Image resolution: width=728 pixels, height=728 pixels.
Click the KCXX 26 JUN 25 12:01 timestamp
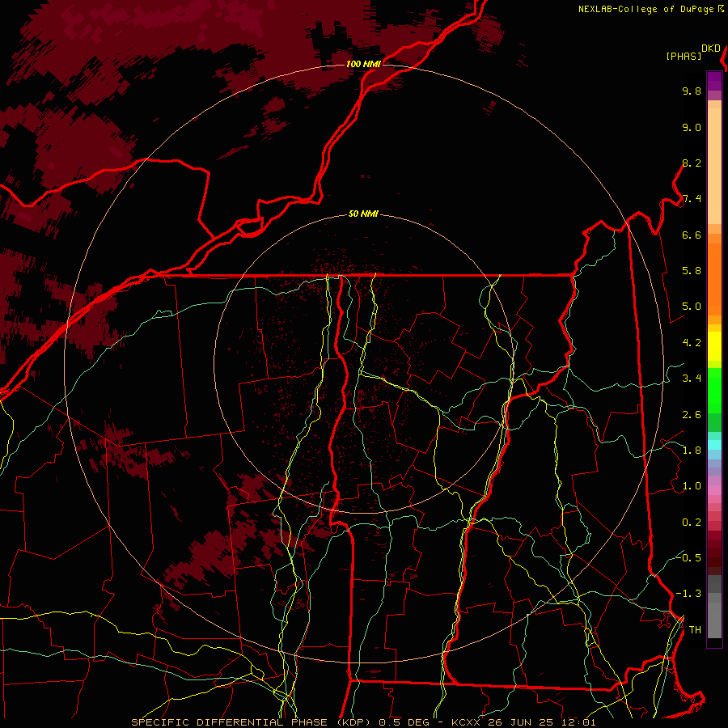[x=523, y=722]
